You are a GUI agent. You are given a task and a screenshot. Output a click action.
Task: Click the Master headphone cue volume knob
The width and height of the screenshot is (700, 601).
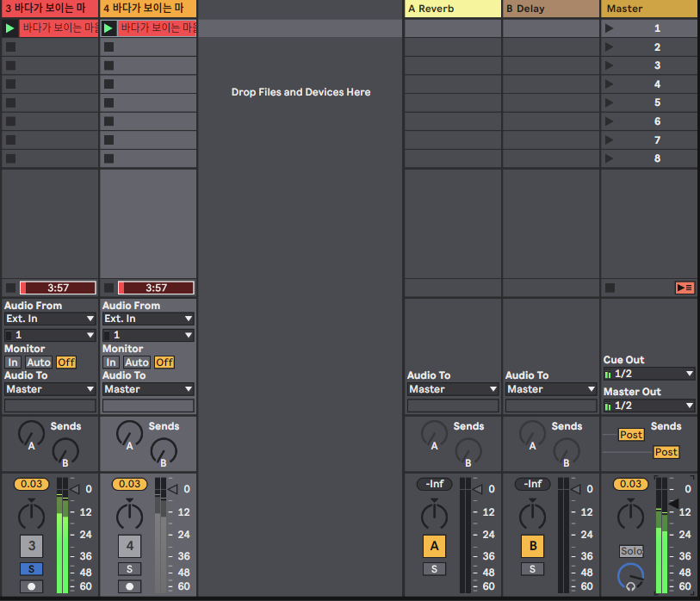[x=630, y=577]
